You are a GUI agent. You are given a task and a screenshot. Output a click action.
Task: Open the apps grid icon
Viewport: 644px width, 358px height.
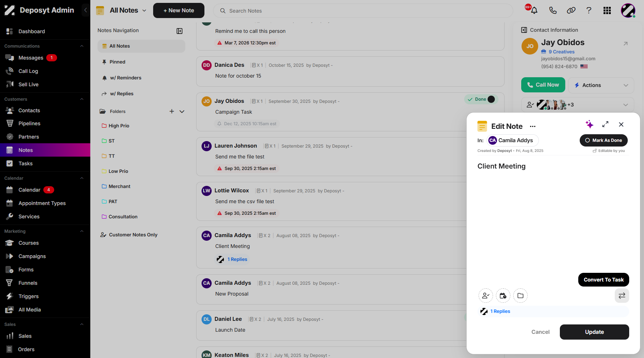tap(607, 10)
